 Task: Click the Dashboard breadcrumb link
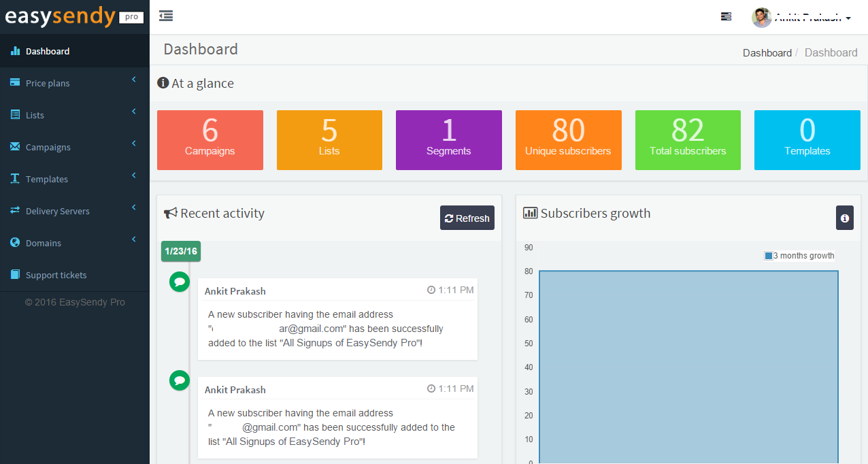point(767,52)
